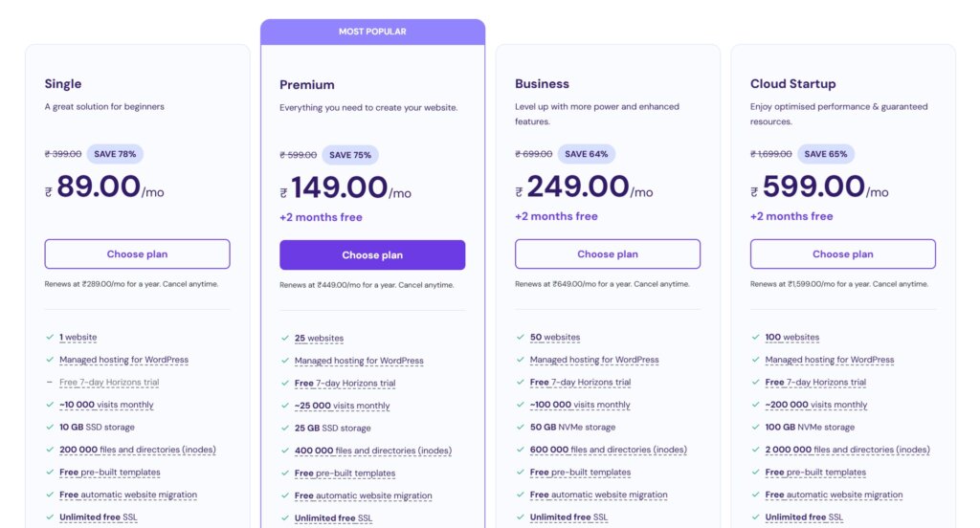Click the checkmark icon beside 25 websites

pos(285,338)
